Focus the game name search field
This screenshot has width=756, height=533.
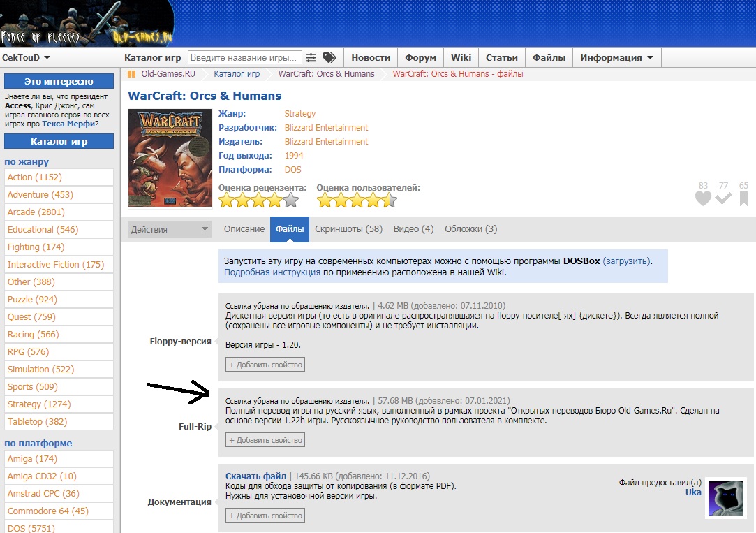(245, 57)
